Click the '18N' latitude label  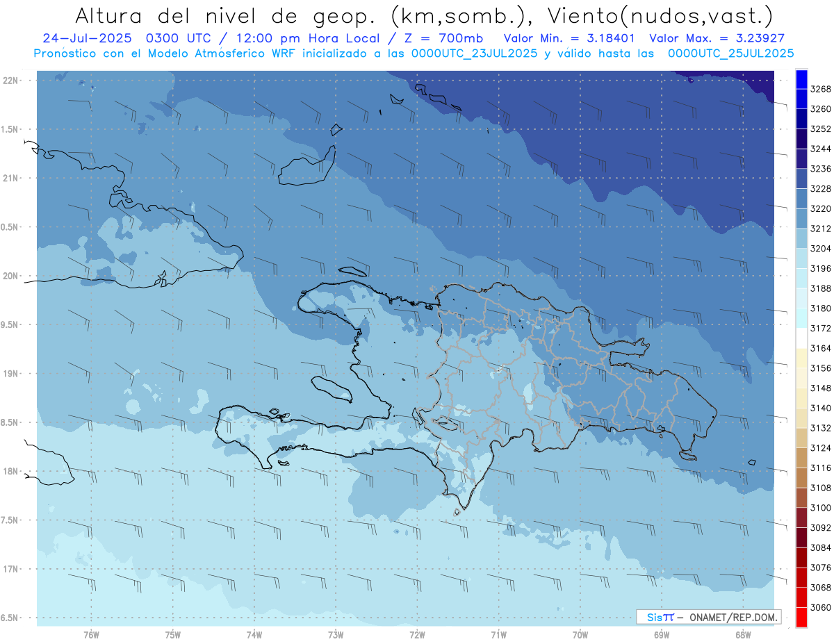pos(10,471)
